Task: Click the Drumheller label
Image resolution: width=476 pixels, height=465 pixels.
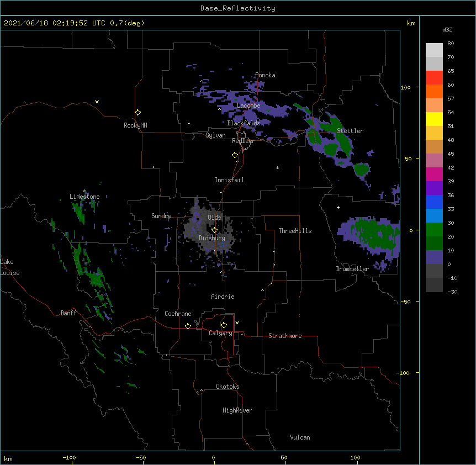Action: tap(352, 269)
